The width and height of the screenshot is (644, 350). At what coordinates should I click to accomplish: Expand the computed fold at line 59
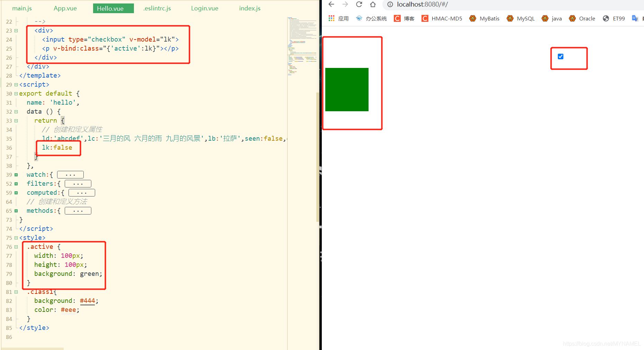click(x=16, y=193)
